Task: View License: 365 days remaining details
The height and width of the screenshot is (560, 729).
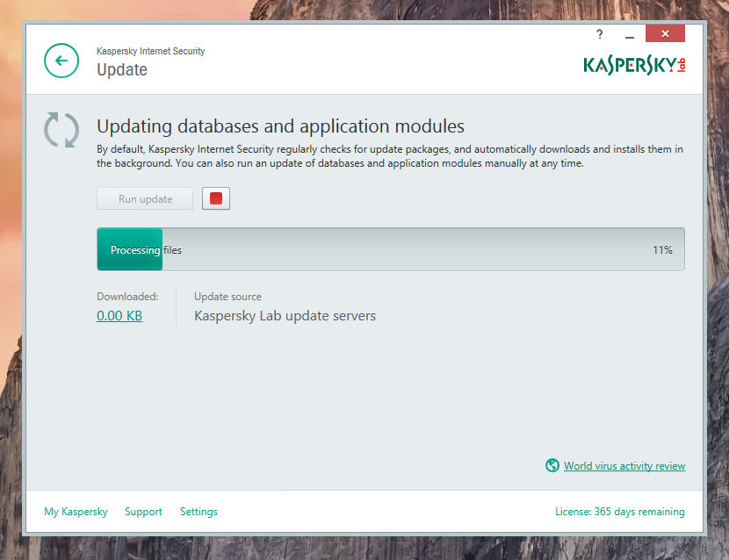Action: pyautogui.click(x=620, y=512)
